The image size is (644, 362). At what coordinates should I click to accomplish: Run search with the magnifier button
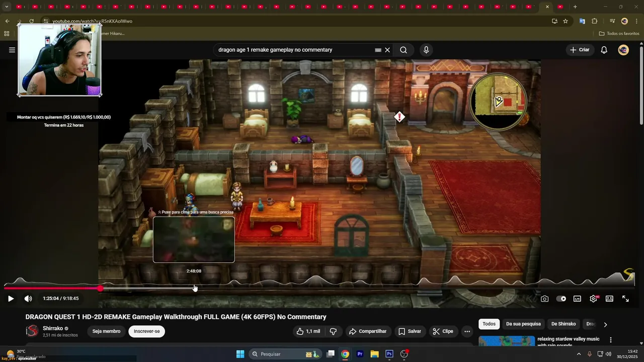[404, 50]
